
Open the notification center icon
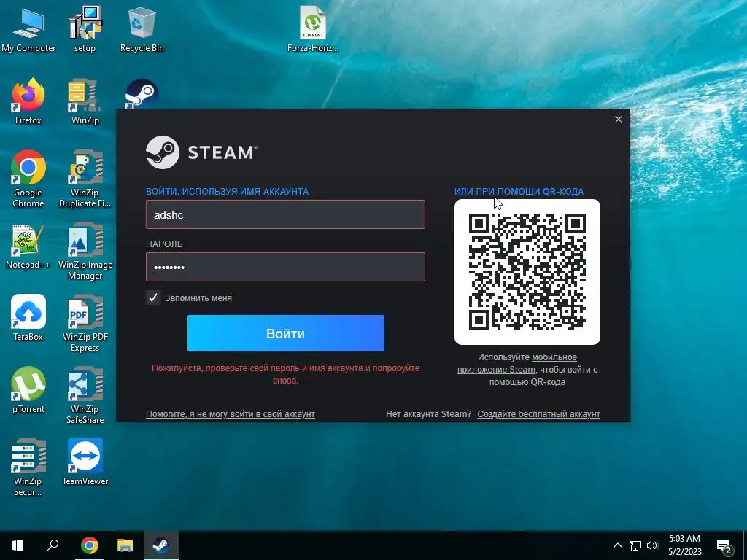(724, 547)
